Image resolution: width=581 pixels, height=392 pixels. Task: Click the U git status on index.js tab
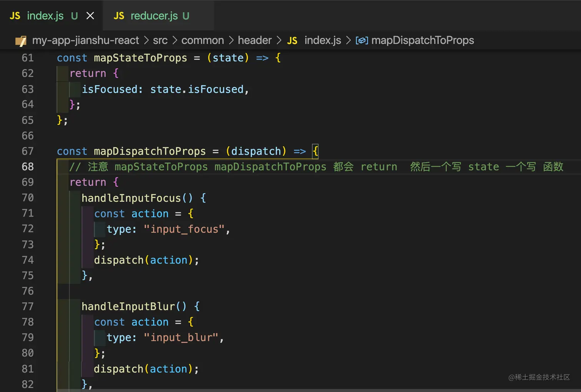click(75, 16)
